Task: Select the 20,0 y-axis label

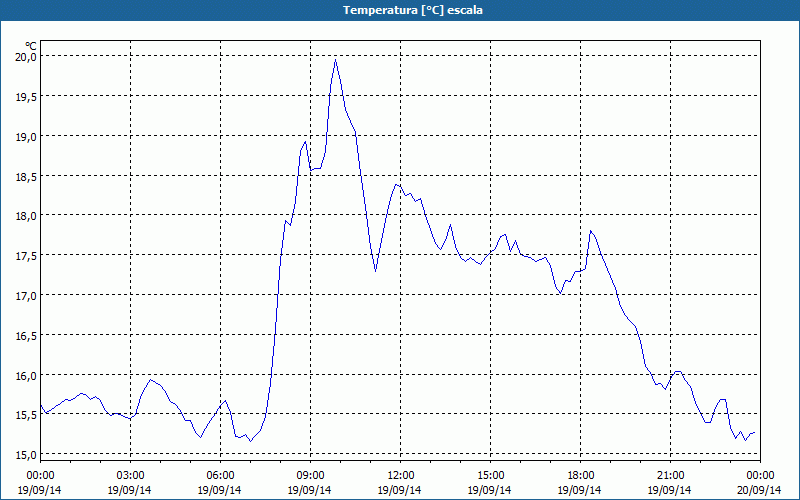Action: tap(26, 57)
